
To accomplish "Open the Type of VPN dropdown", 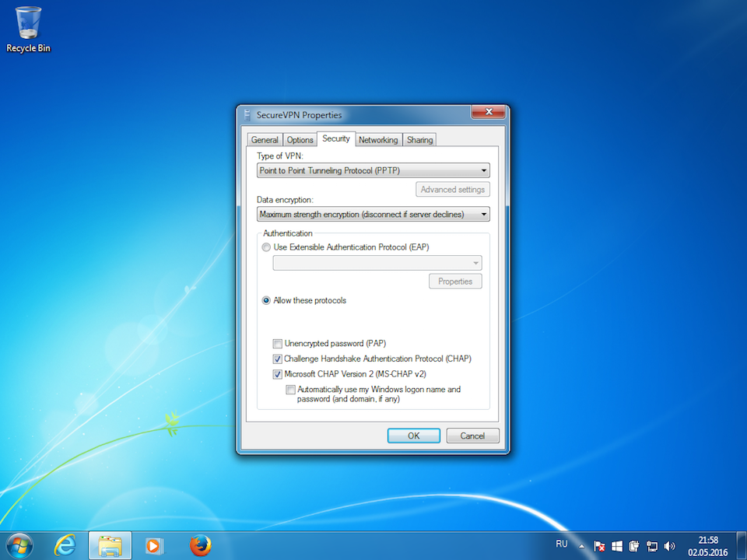I will (373, 170).
